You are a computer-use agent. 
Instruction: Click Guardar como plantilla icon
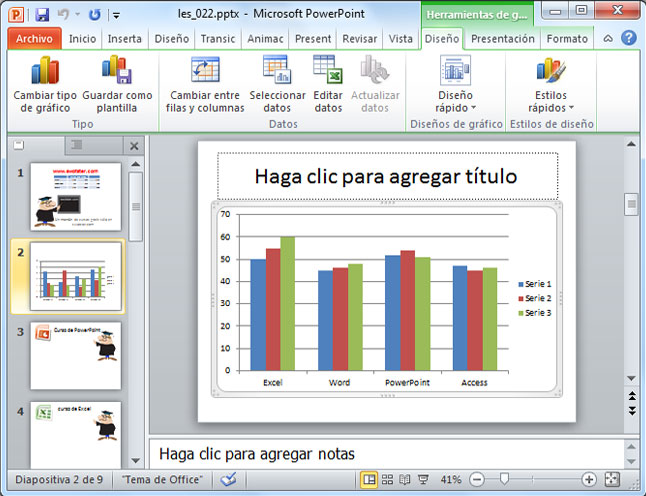[x=117, y=70]
